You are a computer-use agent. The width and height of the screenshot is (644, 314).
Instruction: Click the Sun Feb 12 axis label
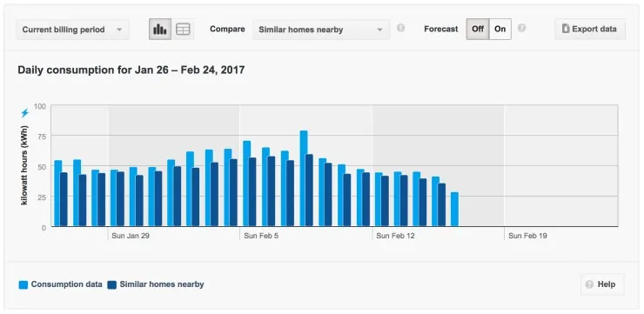[395, 236]
